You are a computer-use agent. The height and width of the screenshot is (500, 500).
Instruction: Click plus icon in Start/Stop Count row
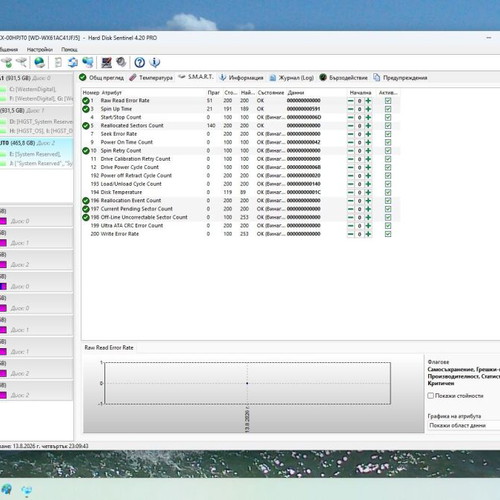point(368,117)
